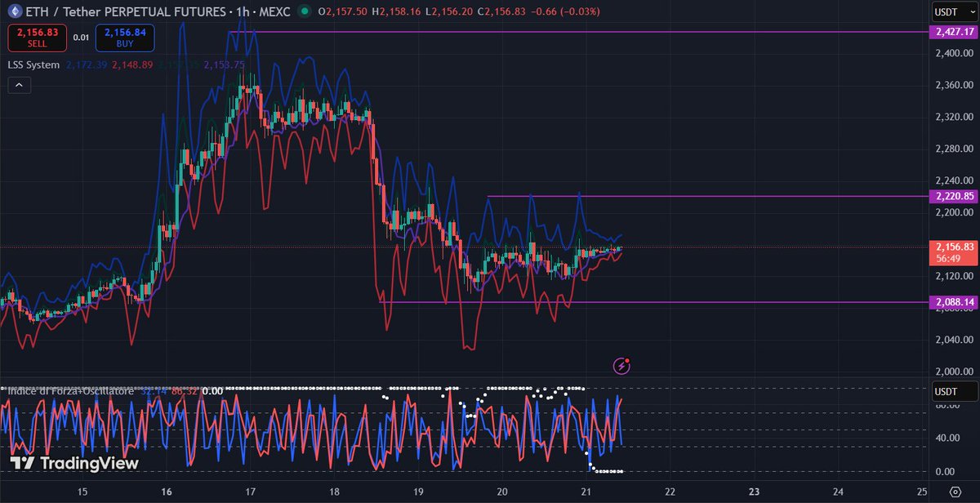980x503 pixels.
Task: Select the 2,088.14 price level label
Action: [x=952, y=302]
